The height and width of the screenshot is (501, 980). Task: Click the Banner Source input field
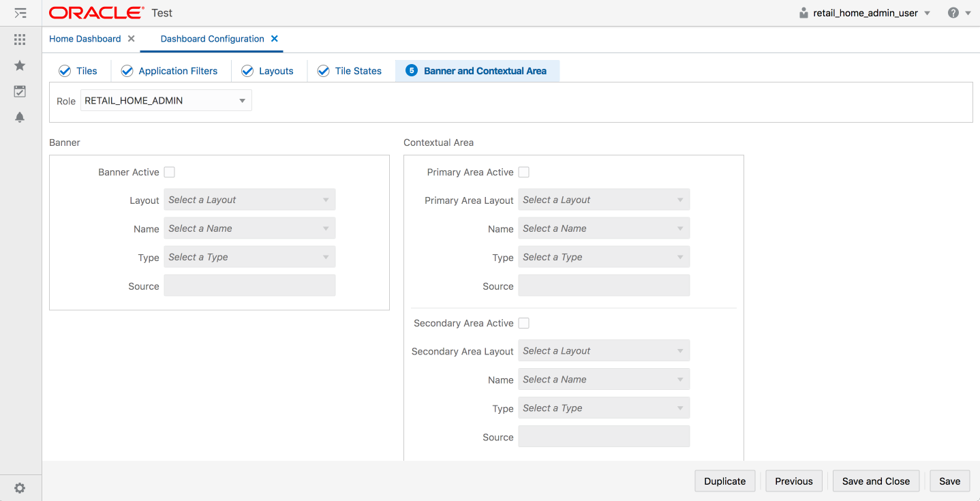point(249,286)
